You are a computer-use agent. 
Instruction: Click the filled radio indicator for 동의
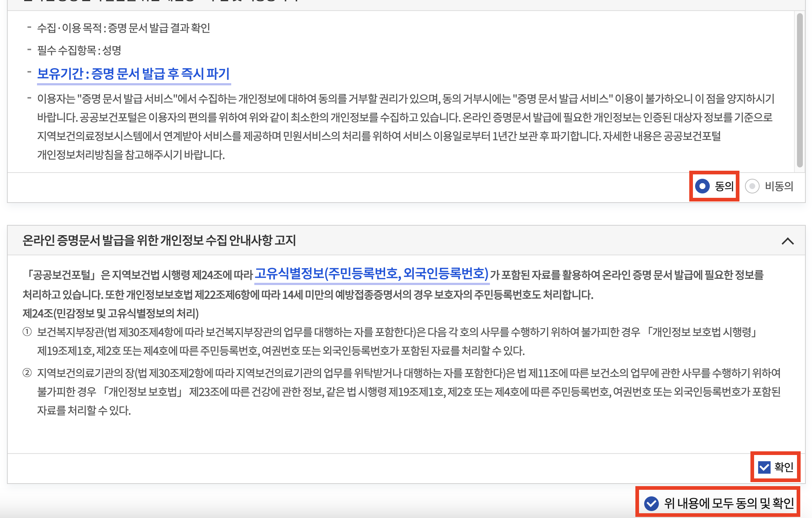click(702, 186)
